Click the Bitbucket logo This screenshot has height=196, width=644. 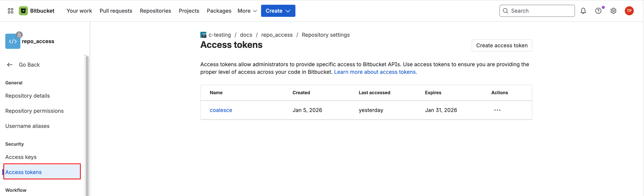[x=36, y=11]
